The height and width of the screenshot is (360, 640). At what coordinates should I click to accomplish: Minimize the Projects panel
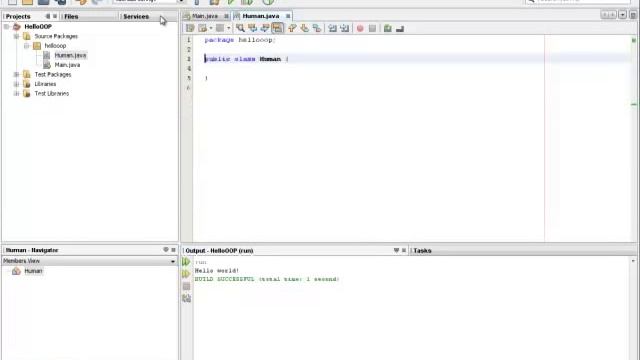point(48,16)
